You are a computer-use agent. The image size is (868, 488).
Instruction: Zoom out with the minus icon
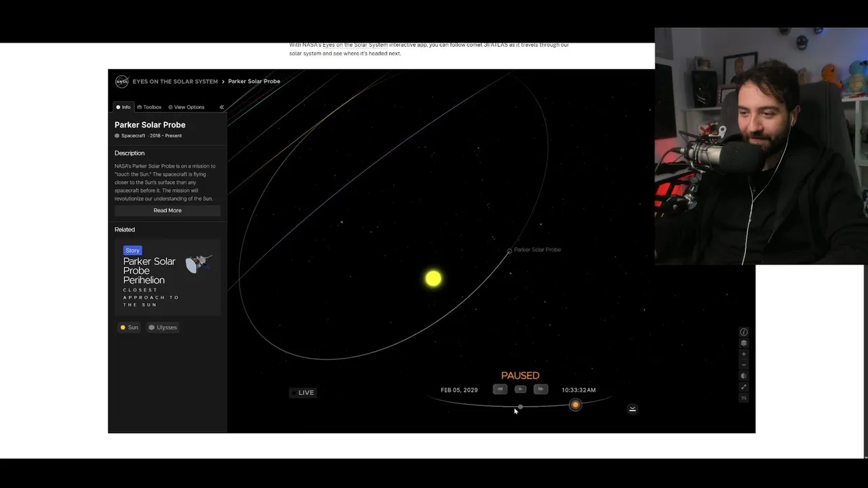tap(744, 365)
